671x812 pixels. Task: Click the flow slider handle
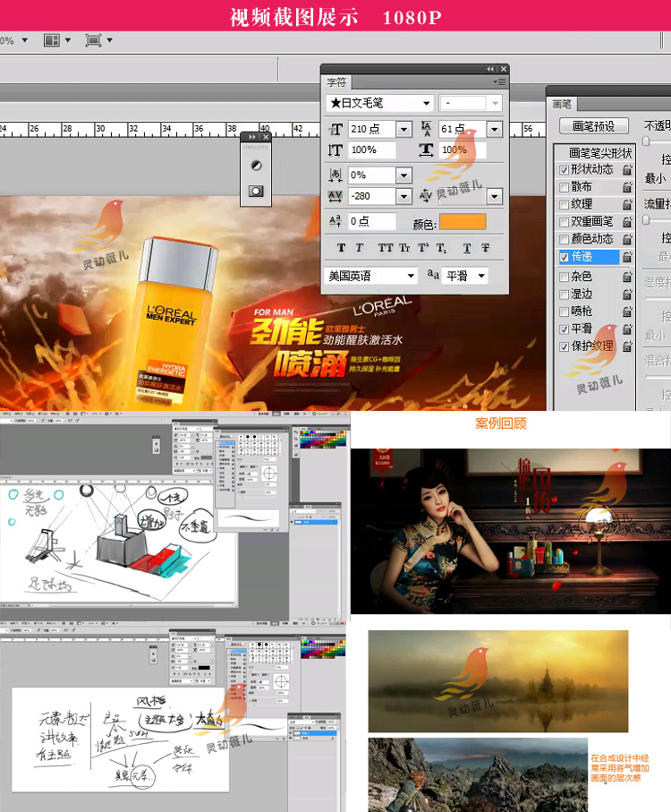(x=646, y=219)
